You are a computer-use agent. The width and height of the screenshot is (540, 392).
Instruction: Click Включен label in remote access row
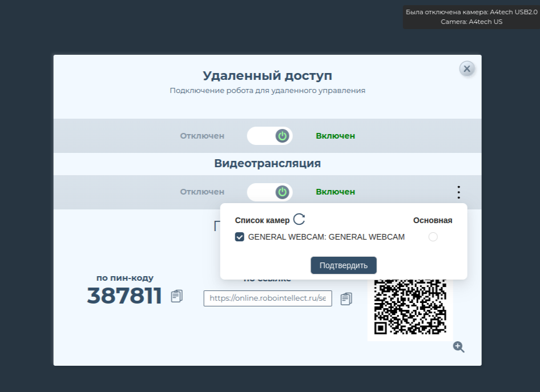point(336,136)
